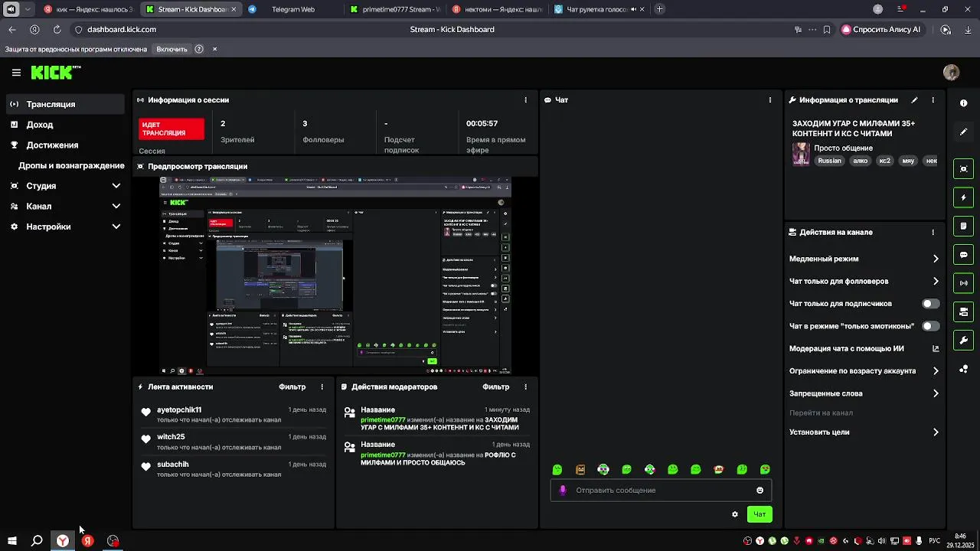Open chat settings gear icon
The image size is (980, 551).
(x=735, y=514)
